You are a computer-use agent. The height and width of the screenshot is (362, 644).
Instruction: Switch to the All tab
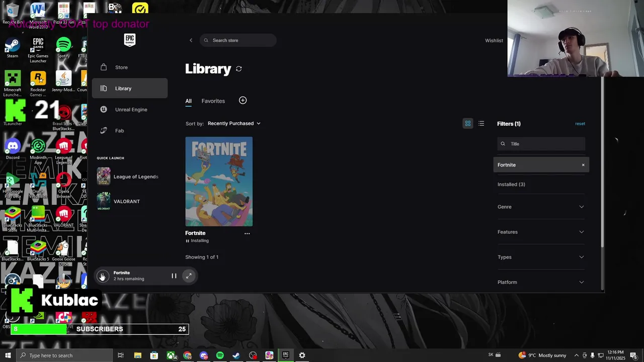click(188, 101)
